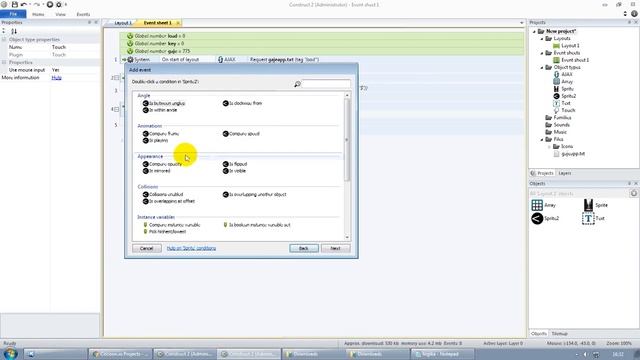Select 'Collisions enabled' condition
This screenshot has height=360, width=640.
pyautogui.click(x=163, y=195)
